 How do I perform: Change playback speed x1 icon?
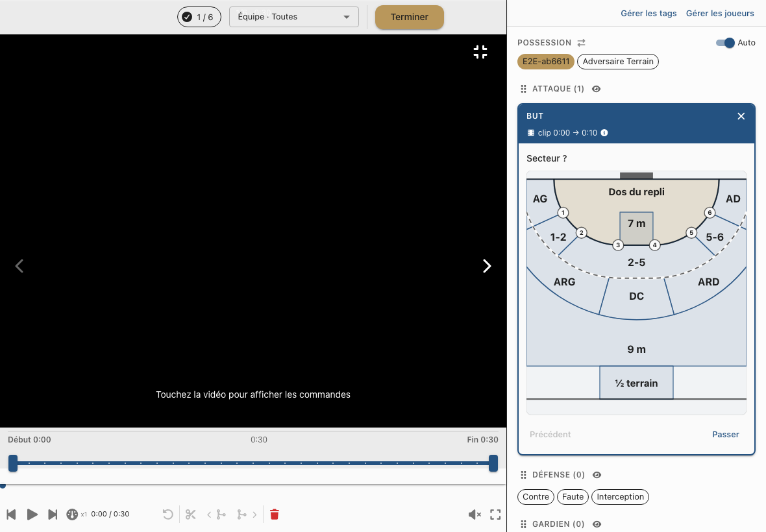point(72,514)
